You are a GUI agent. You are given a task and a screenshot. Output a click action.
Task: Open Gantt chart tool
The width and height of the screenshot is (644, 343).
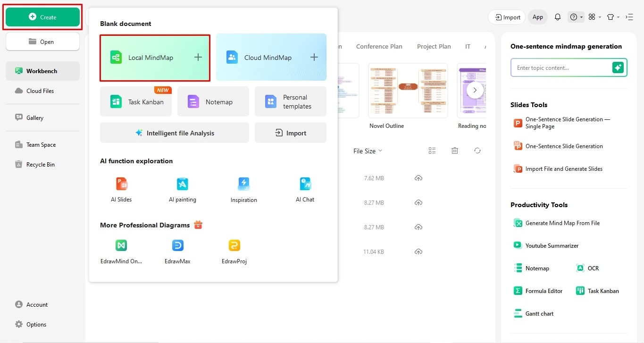pyautogui.click(x=534, y=313)
